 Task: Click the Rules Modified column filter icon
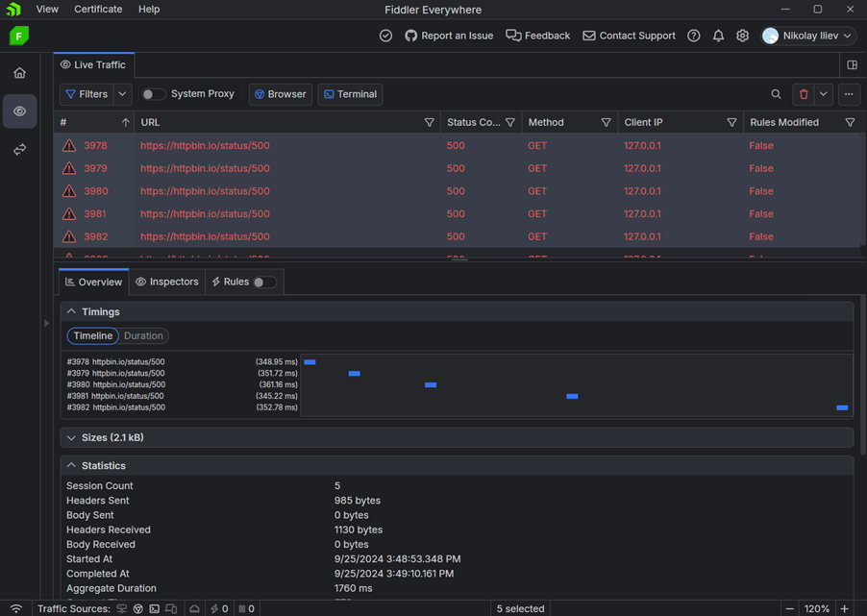pos(850,123)
